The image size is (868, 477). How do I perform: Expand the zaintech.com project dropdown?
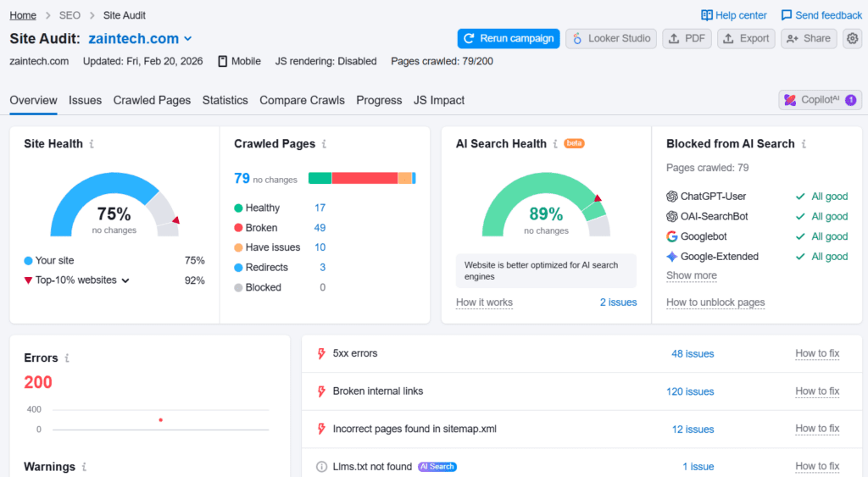click(x=188, y=39)
